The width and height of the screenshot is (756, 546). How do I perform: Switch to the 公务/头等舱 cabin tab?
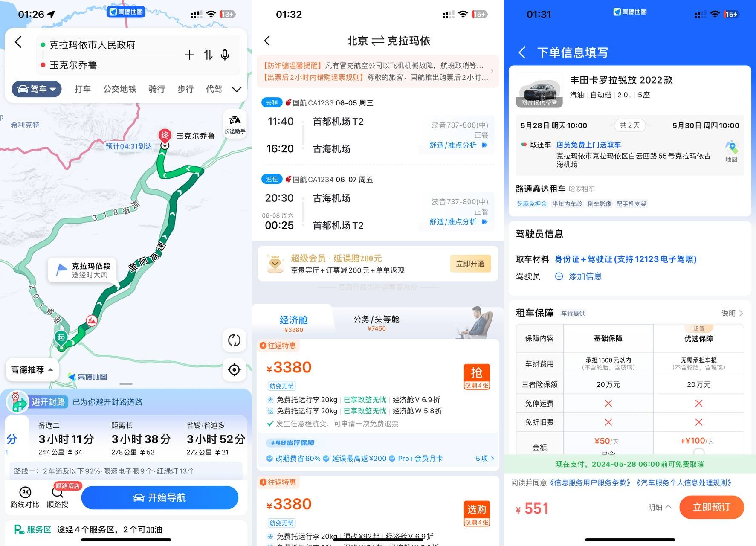click(x=377, y=323)
